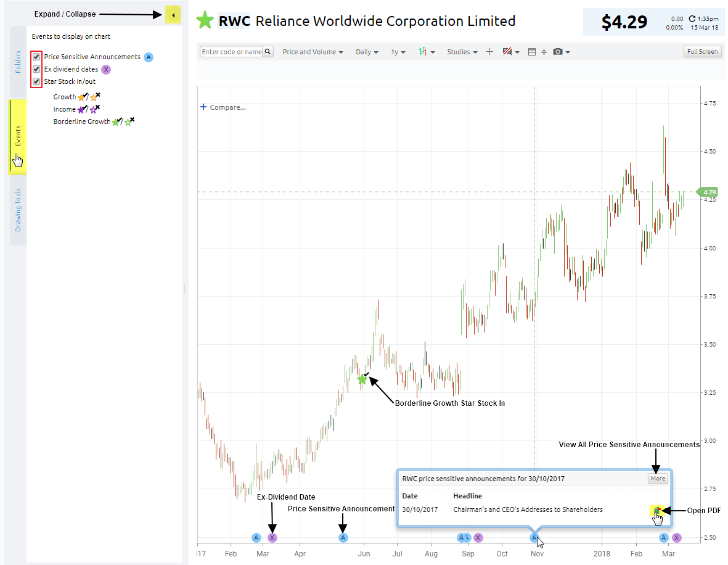Click the blue A badge beside Price Sensitive Announcements
The height and width of the screenshot is (565, 728).
coord(149,57)
